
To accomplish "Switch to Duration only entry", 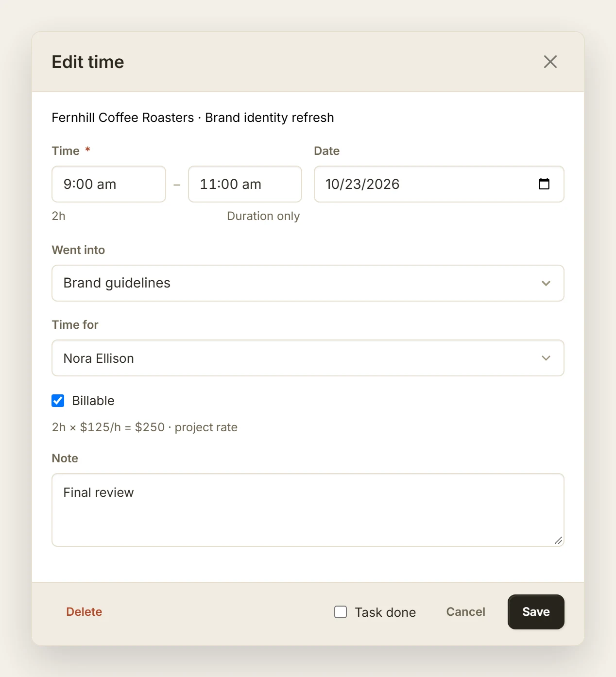I will point(263,216).
